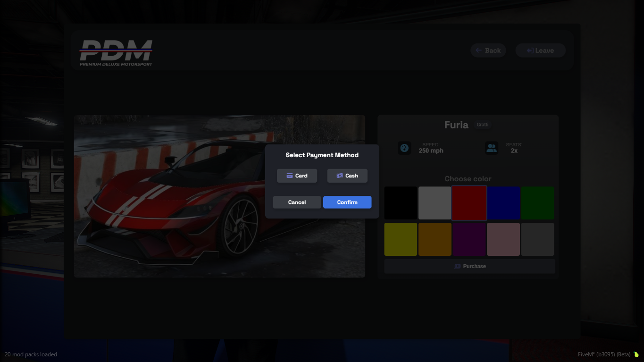
Task: Click the PDM Premium Deluxe Motorsport logo
Action: tap(116, 52)
